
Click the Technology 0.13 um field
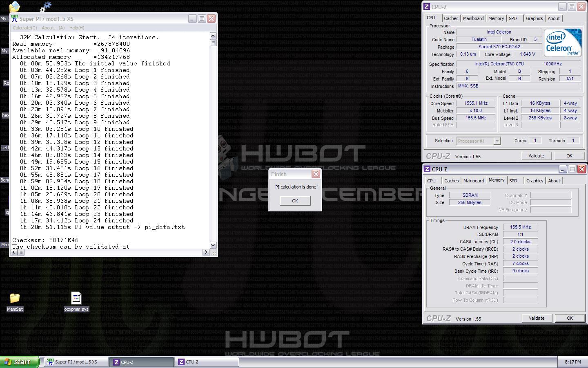tap(468, 54)
